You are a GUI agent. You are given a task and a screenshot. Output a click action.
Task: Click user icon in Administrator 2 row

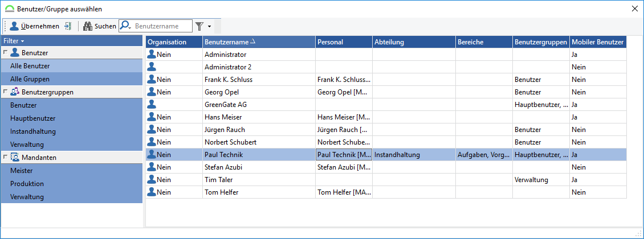[x=152, y=67]
